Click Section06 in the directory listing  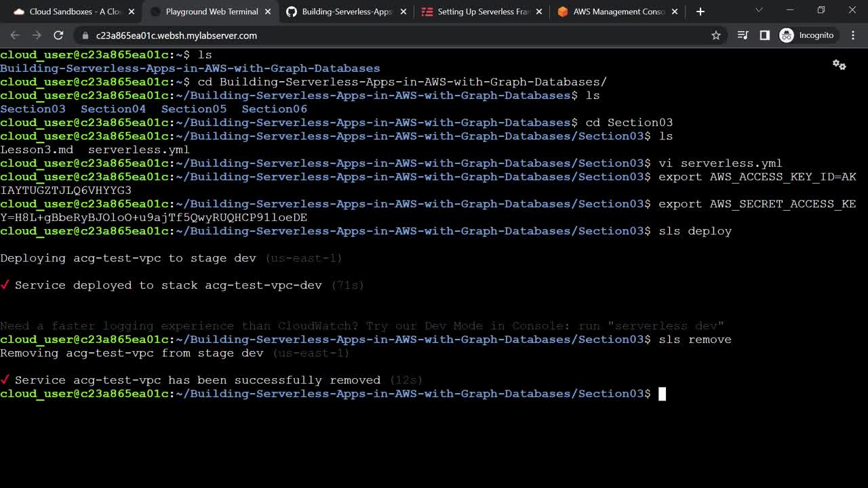click(x=275, y=109)
